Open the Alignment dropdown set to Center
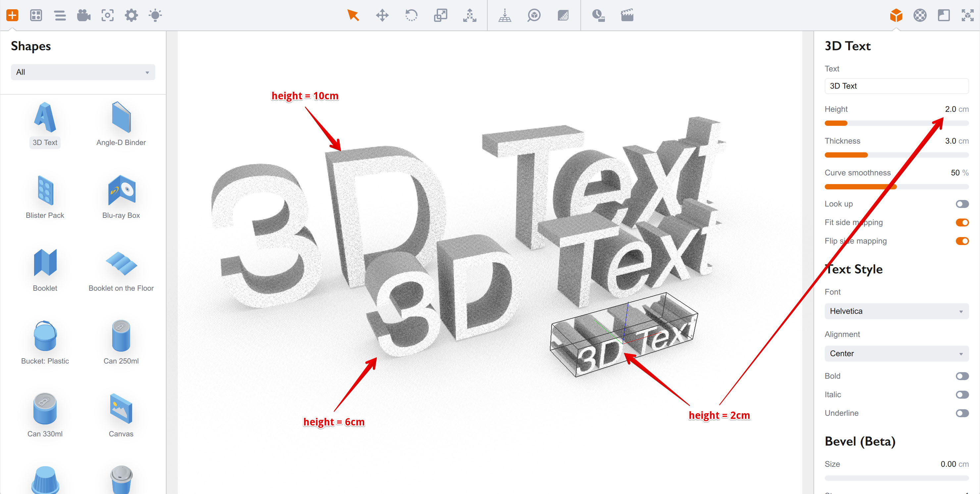The height and width of the screenshot is (494, 980). [896, 353]
